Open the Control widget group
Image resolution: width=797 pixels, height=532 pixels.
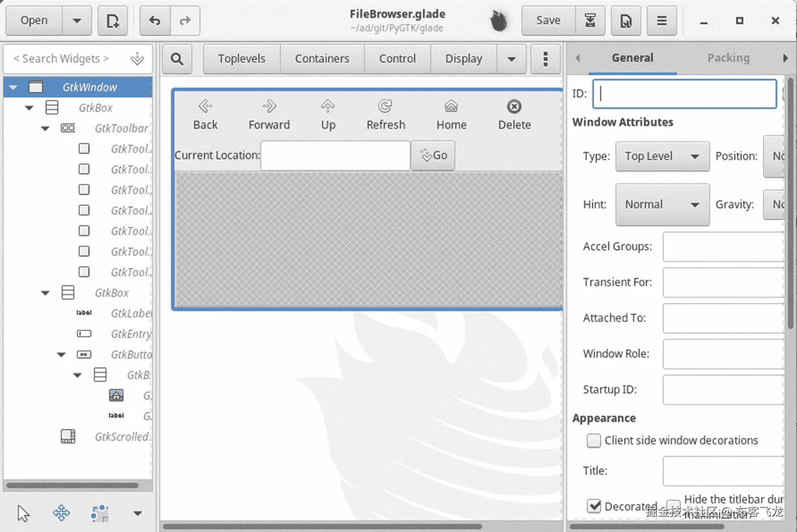point(397,59)
